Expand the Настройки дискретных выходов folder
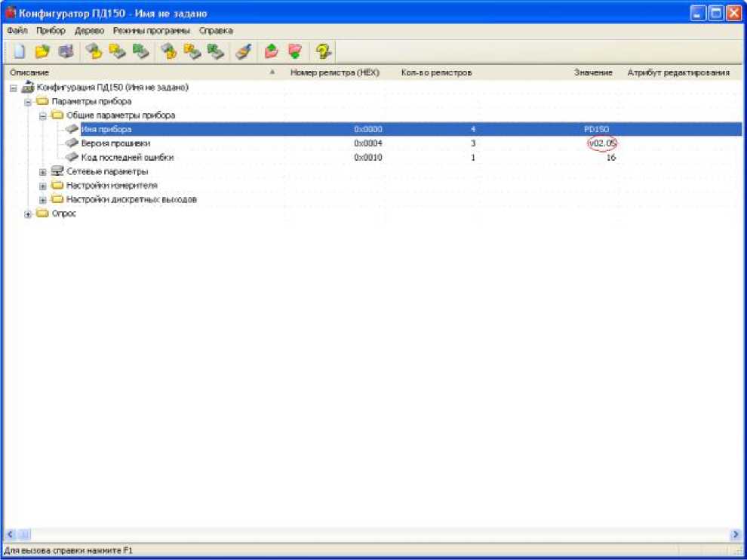This screenshot has height=560, width=747. (43, 200)
